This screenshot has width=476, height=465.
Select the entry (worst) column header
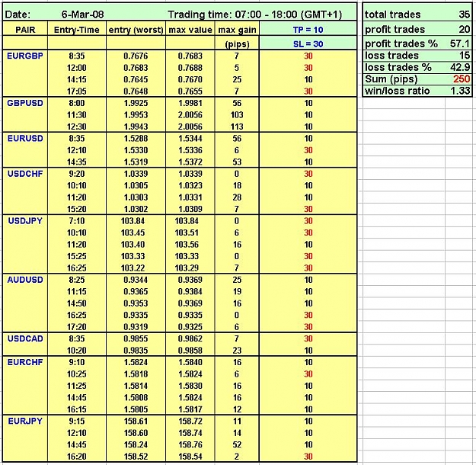(x=136, y=30)
